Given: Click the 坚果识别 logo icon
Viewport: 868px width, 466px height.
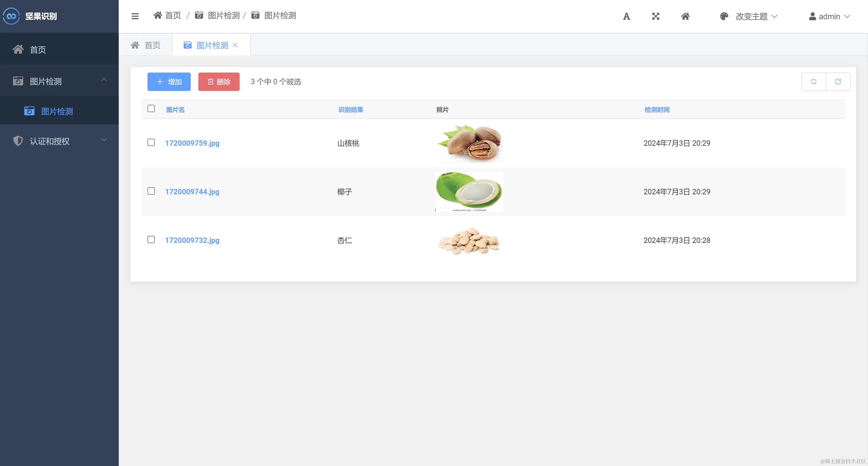Looking at the screenshot, I should click(11, 16).
